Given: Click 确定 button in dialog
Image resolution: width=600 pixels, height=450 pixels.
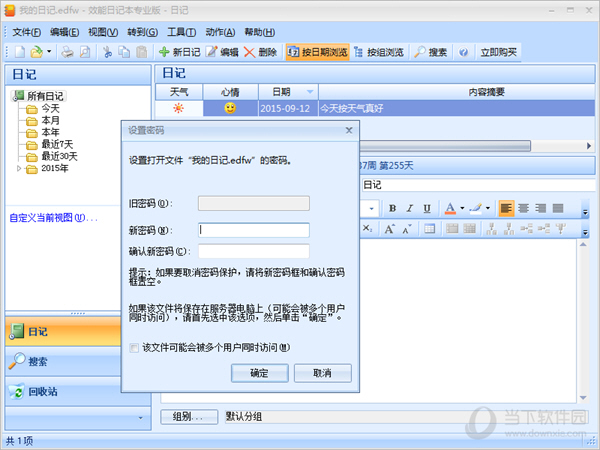Looking at the screenshot, I should point(259,373).
